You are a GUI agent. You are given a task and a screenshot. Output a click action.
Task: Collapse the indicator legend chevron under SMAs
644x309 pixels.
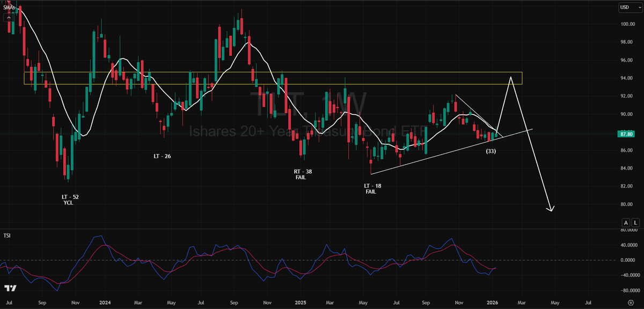(x=9, y=17)
